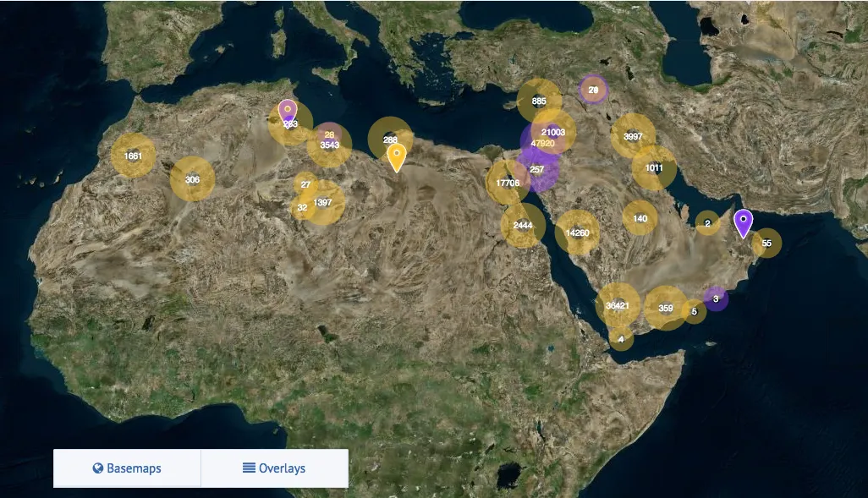Expand the small cluster marker labeled 5
This screenshot has height=498, width=868.
coord(695,311)
